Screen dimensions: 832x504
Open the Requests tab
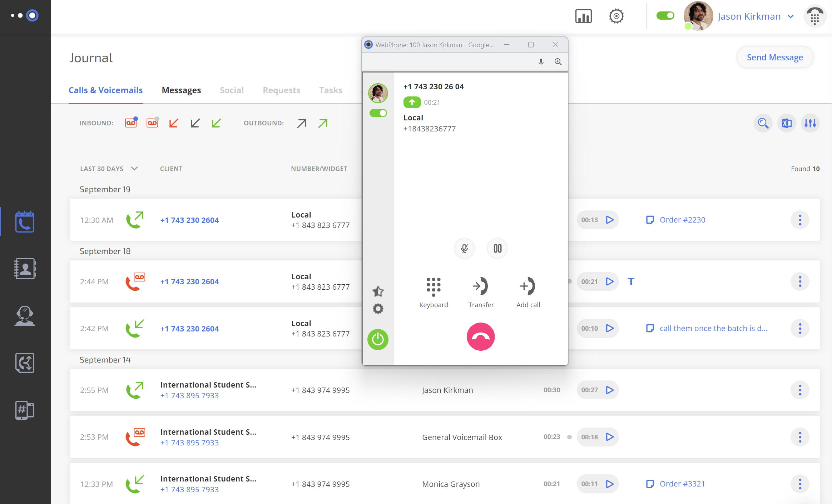[281, 90]
